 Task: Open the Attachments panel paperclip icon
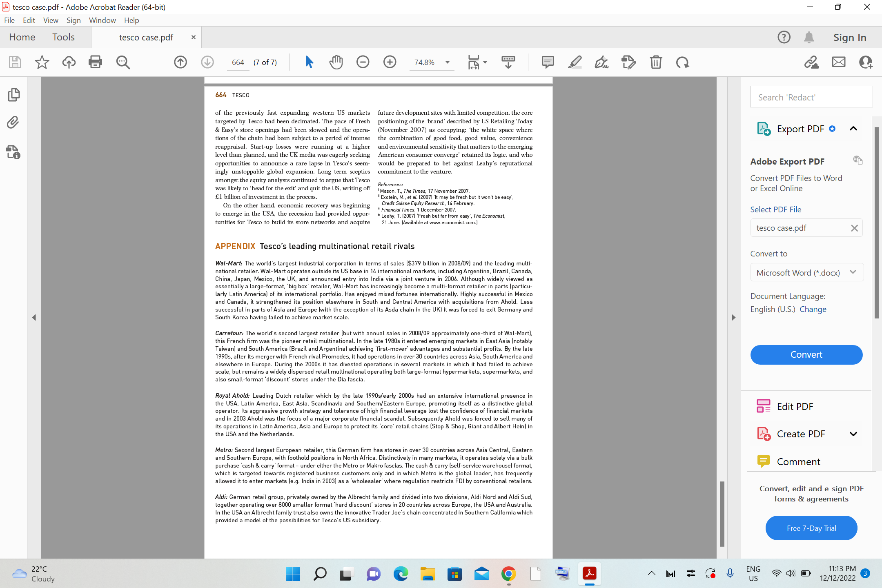click(x=13, y=122)
